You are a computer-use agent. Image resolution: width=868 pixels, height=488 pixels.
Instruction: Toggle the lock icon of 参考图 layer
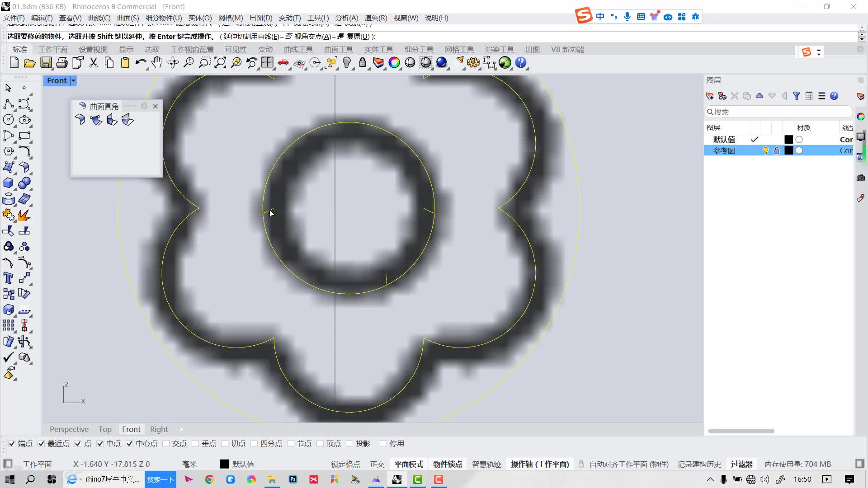click(777, 150)
